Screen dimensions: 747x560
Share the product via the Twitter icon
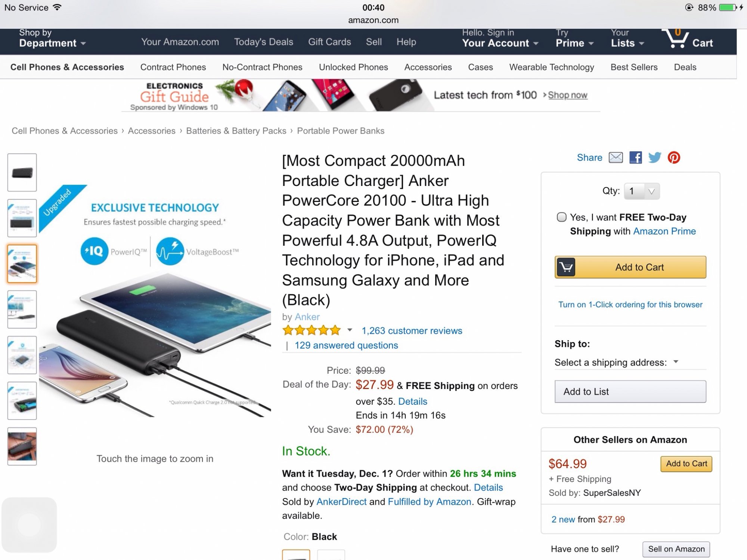[654, 158]
